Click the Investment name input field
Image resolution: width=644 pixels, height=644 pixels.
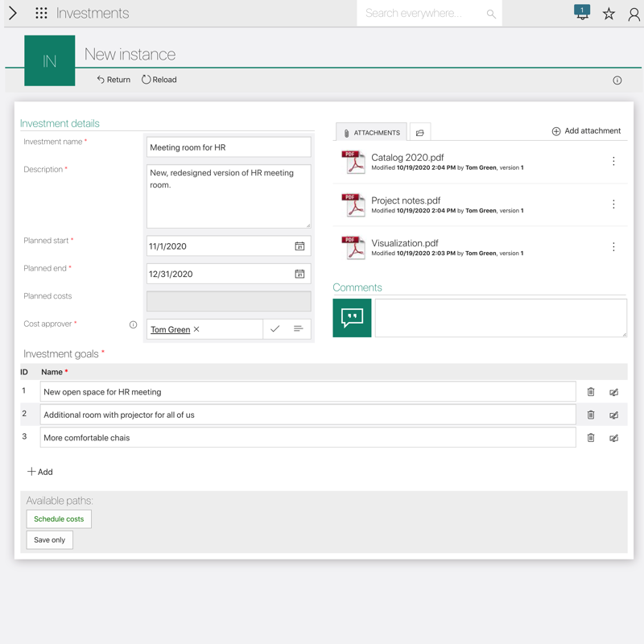[229, 147]
